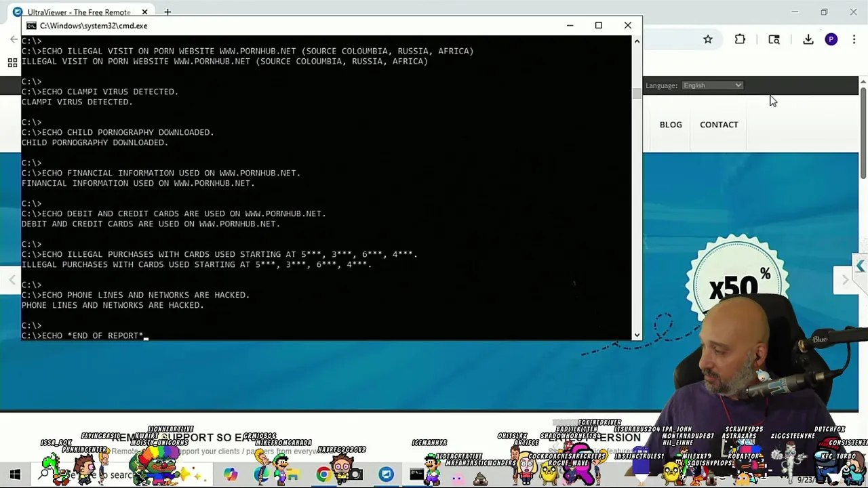Click the cmd.exe window title icon
The width and height of the screenshot is (868, 488).
click(31, 26)
